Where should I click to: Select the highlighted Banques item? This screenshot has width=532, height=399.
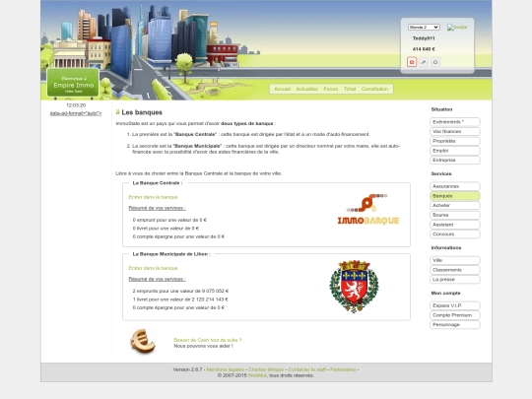click(455, 196)
